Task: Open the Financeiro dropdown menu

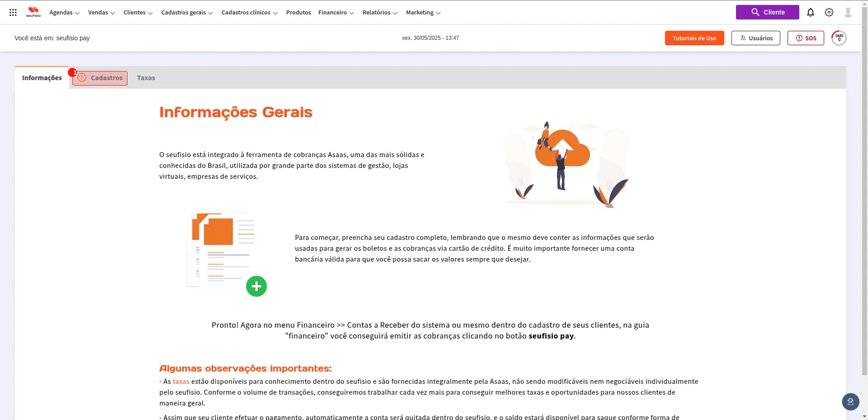Action: click(x=336, y=13)
